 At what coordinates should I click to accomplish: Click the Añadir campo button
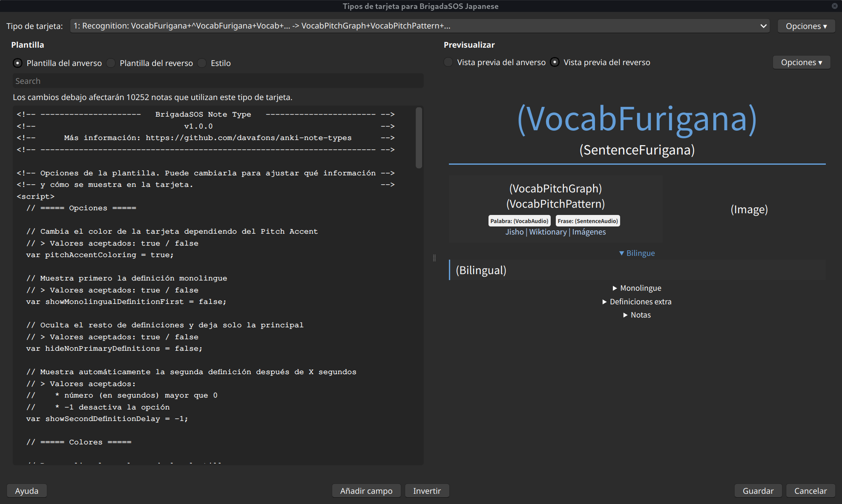click(x=366, y=491)
